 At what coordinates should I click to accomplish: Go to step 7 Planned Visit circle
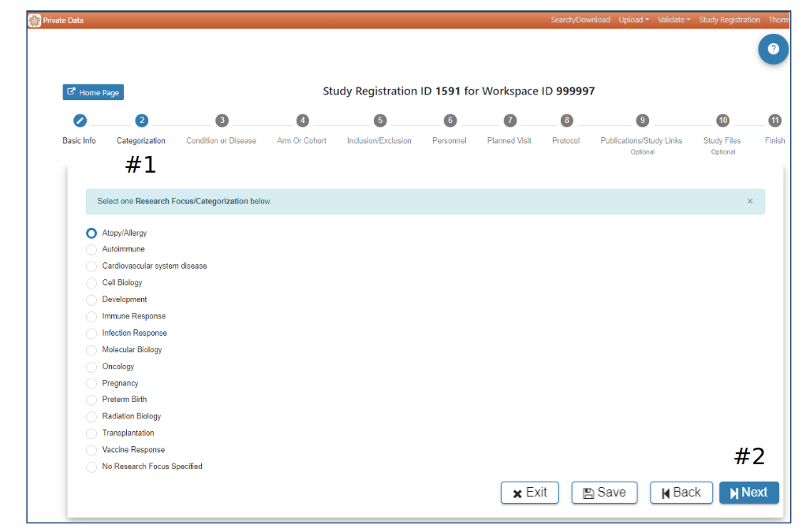coord(510,121)
